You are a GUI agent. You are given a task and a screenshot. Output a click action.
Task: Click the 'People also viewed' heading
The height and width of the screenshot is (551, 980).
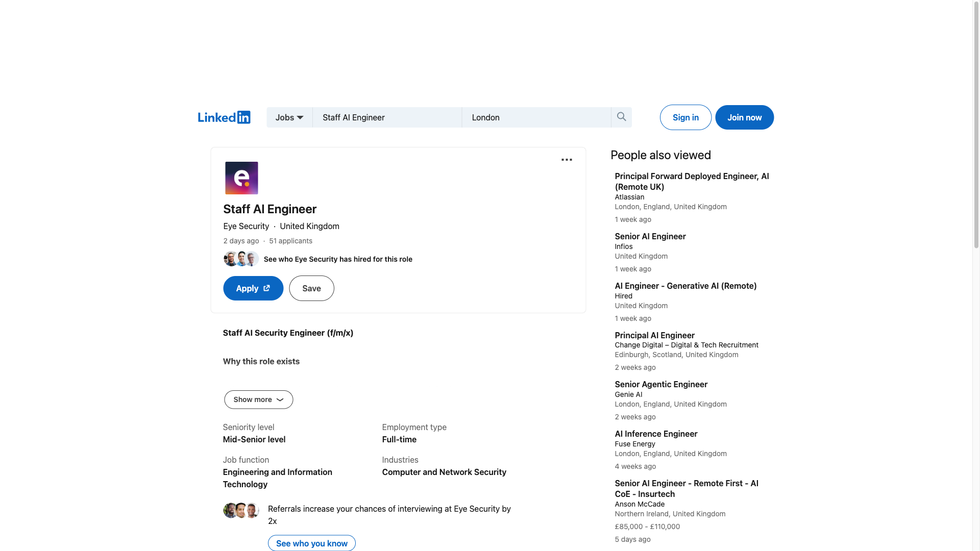pos(660,155)
